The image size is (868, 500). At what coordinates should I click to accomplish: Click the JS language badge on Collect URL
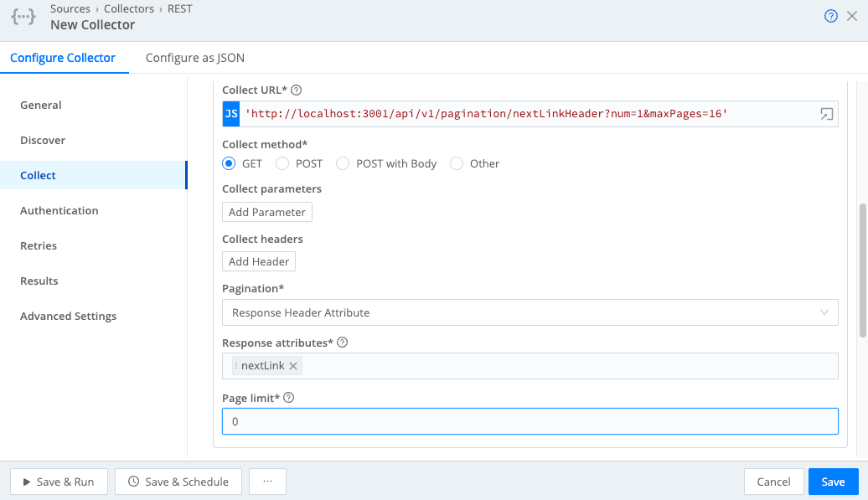[230, 113]
